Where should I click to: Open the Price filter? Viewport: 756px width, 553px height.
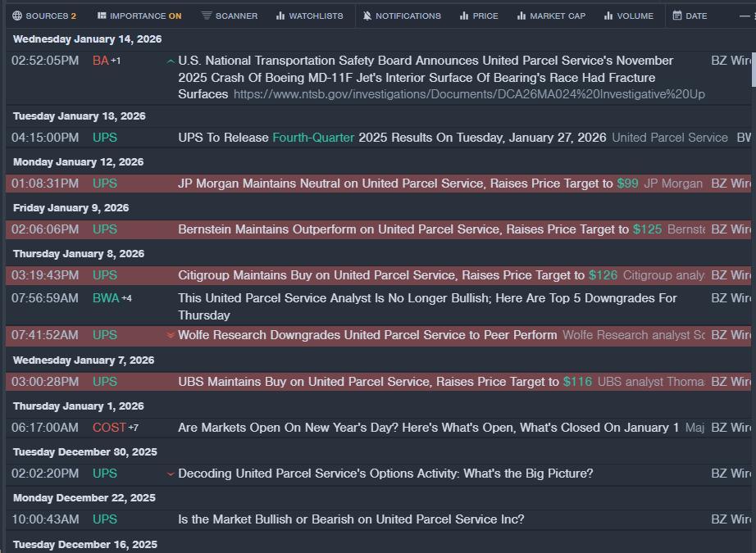click(479, 16)
